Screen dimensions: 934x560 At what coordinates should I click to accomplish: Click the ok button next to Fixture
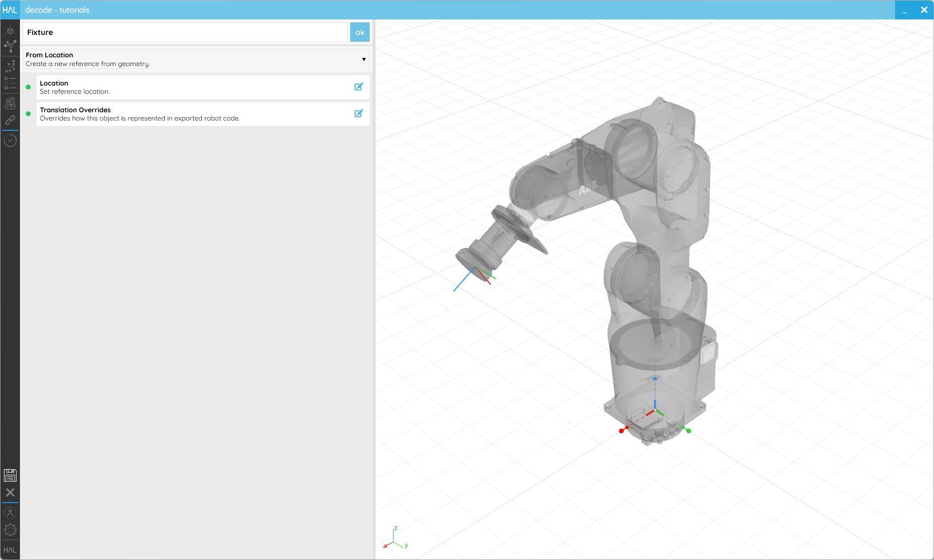pyautogui.click(x=360, y=32)
